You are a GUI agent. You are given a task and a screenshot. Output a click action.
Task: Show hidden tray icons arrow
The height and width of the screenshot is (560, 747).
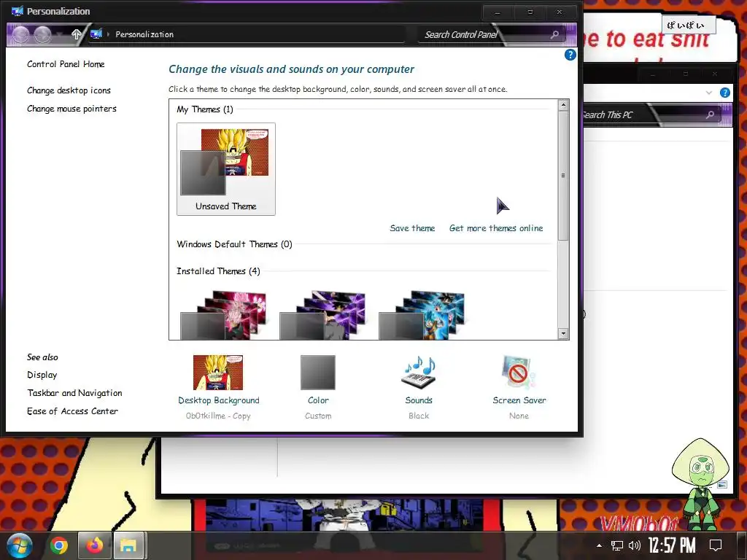tap(600, 545)
